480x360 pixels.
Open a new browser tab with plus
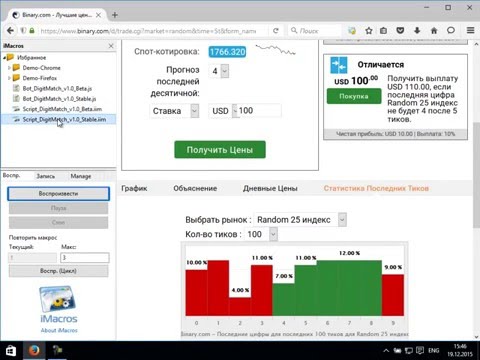115,15
